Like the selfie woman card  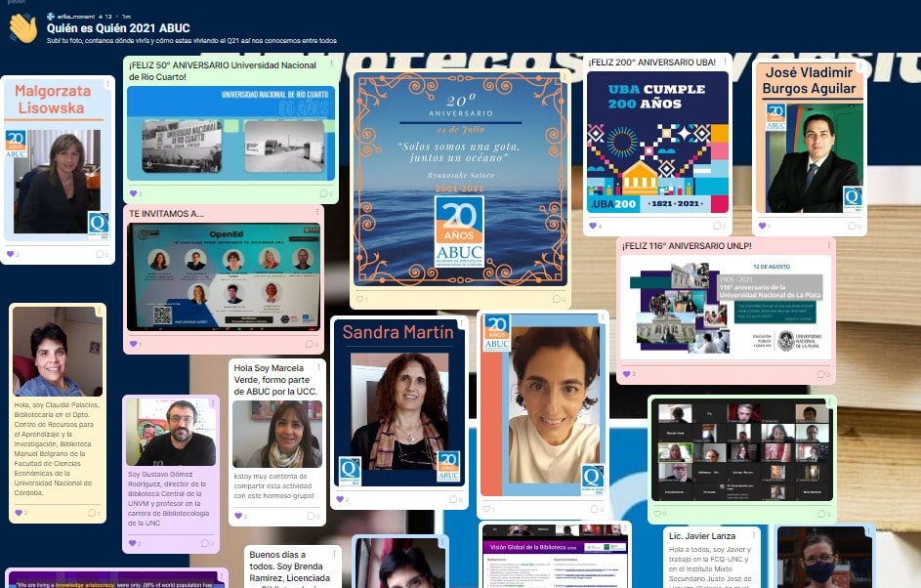tap(488, 509)
